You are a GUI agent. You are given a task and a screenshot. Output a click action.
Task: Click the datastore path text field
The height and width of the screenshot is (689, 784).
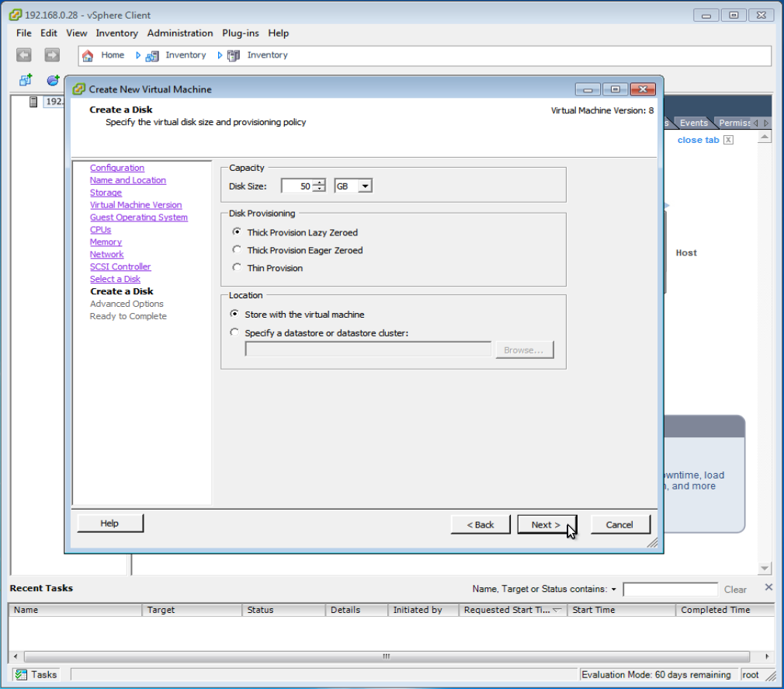368,350
